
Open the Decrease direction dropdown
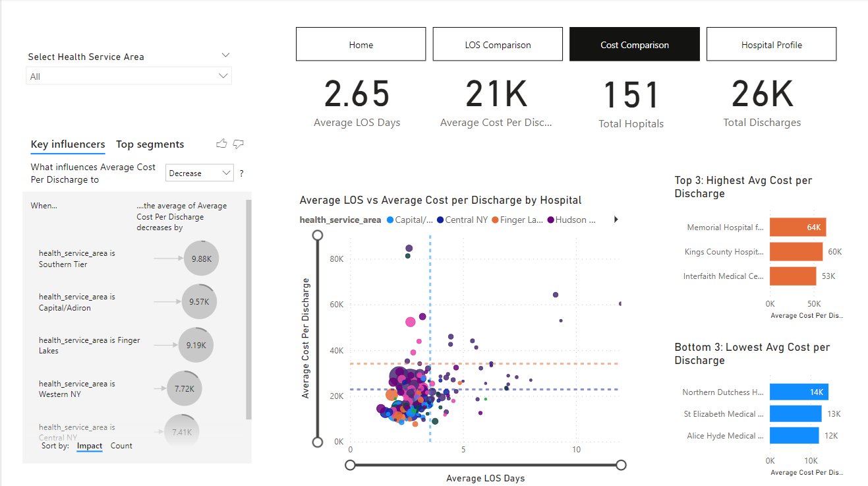[x=200, y=173]
